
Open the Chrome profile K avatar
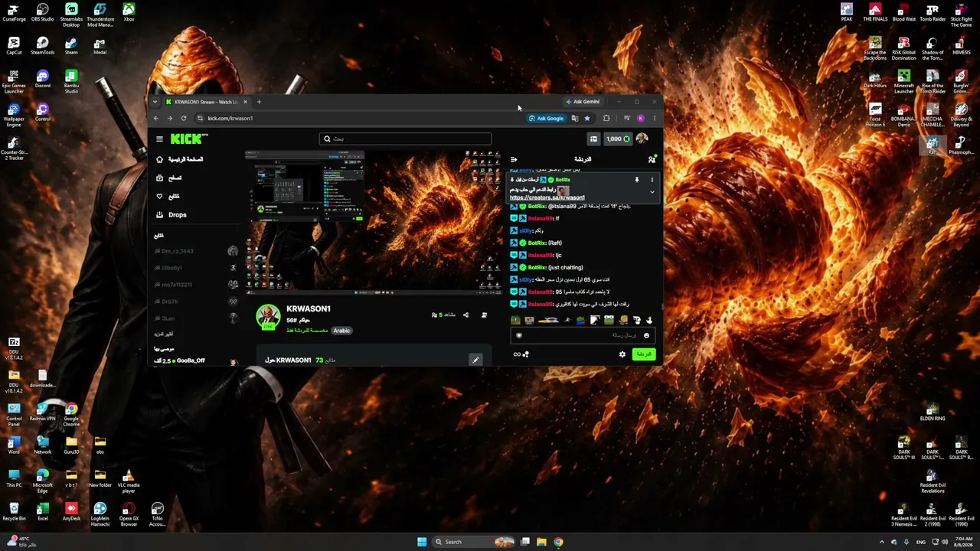pos(641,119)
